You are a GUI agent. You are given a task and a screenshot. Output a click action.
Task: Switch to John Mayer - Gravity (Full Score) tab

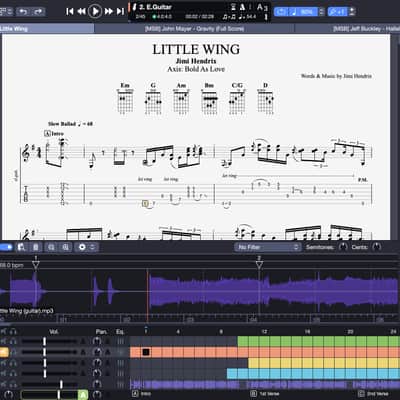(194, 29)
